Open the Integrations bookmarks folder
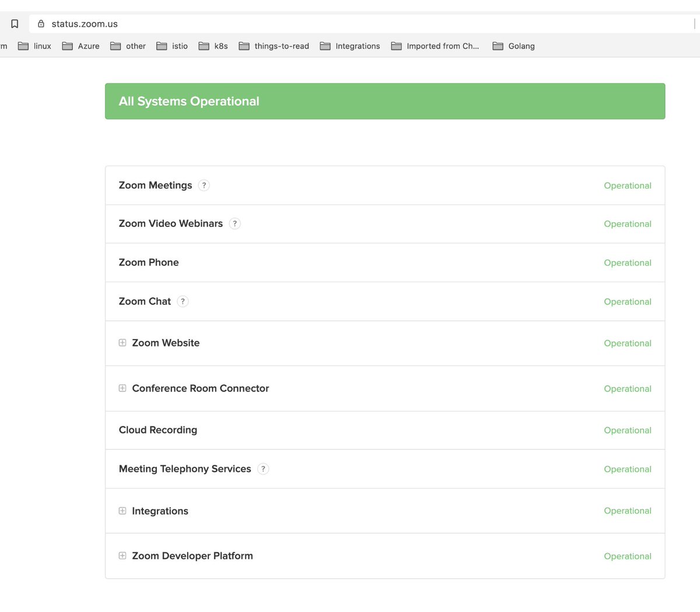 350,46
